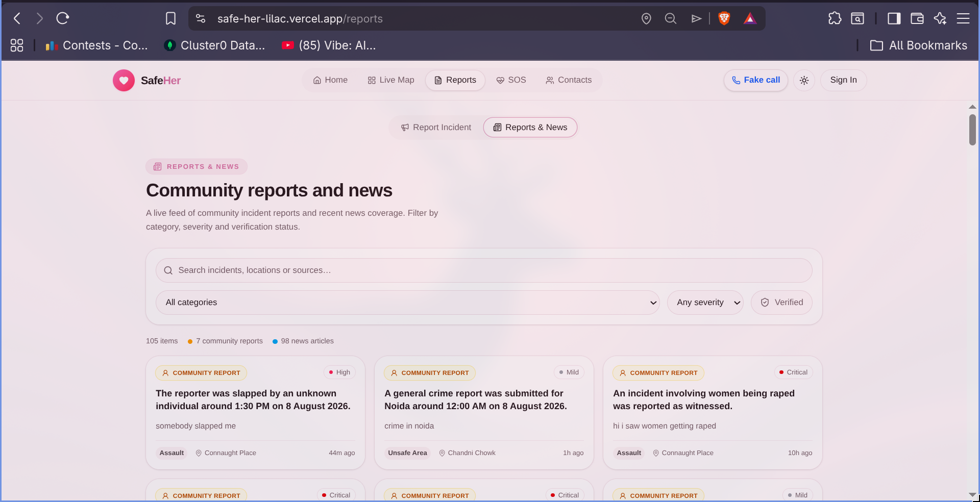The image size is (980, 502).
Task: Click the Sign In button
Action: (x=844, y=80)
